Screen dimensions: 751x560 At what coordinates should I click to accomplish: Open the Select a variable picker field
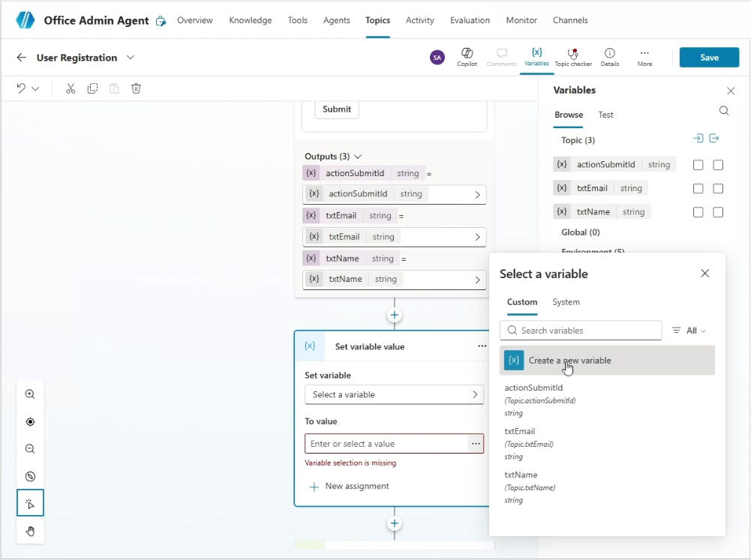click(x=394, y=394)
